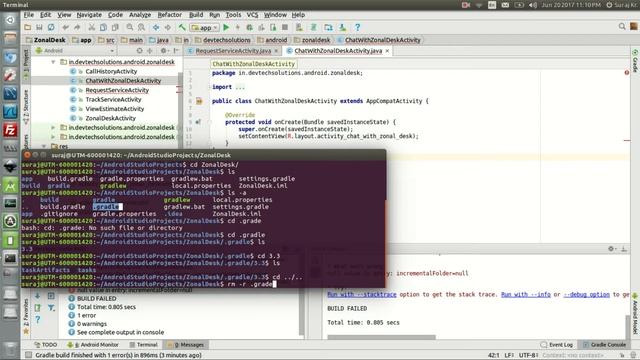Open the File menu
This screenshot has height=360, width=640.
point(29,15)
